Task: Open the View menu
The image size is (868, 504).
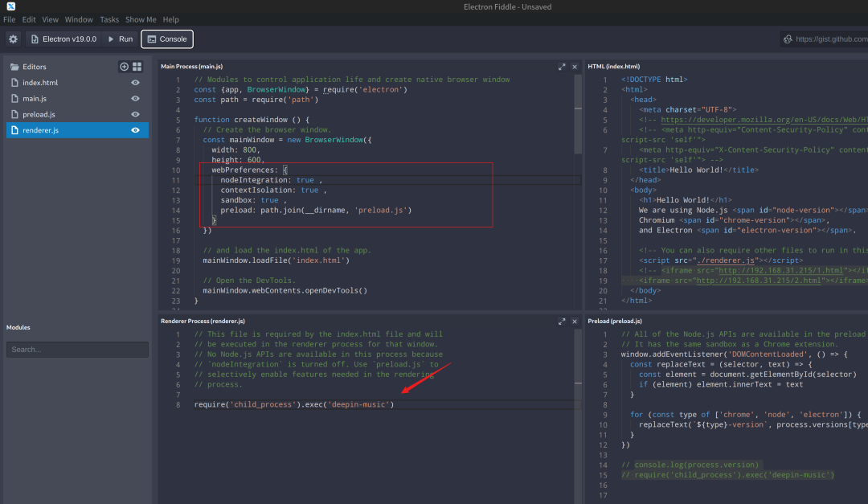Action: tap(50, 19)
